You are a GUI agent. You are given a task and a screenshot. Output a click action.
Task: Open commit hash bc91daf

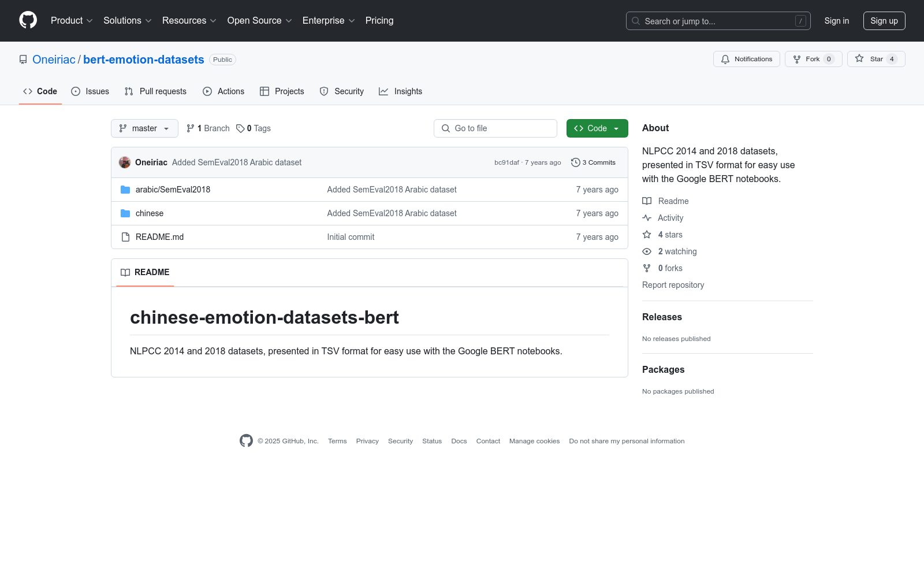(506, 162)
